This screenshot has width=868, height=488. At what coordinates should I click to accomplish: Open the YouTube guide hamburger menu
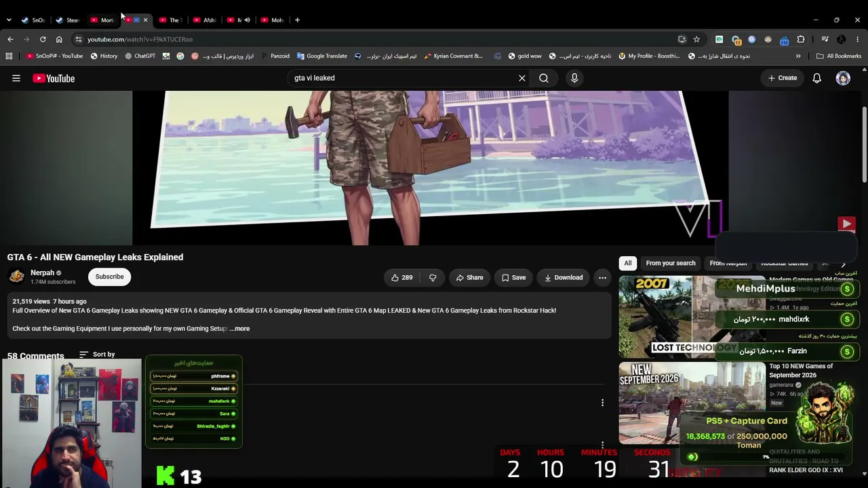point(16,78)
